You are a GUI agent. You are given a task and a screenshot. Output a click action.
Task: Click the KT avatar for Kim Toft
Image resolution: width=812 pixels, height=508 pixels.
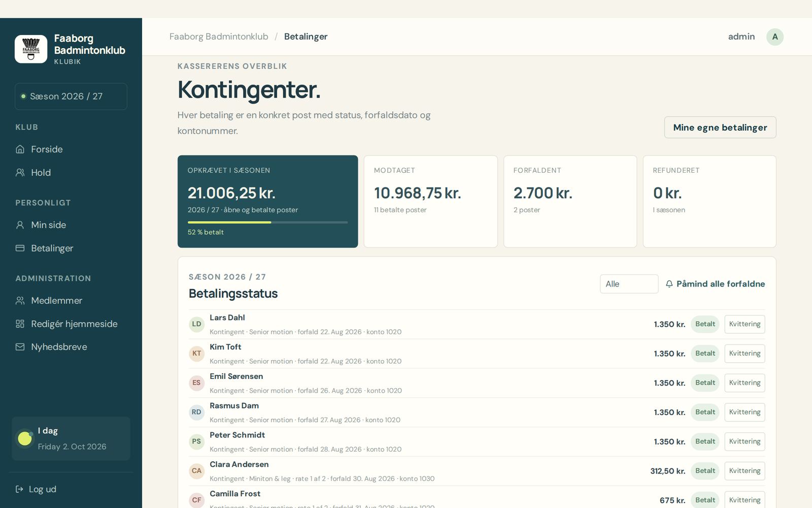coord(196,354)
